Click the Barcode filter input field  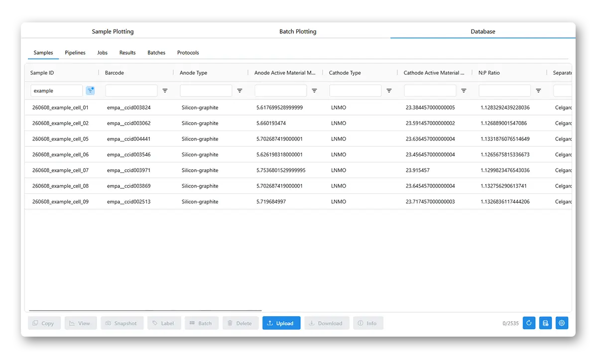coord(131,91)
